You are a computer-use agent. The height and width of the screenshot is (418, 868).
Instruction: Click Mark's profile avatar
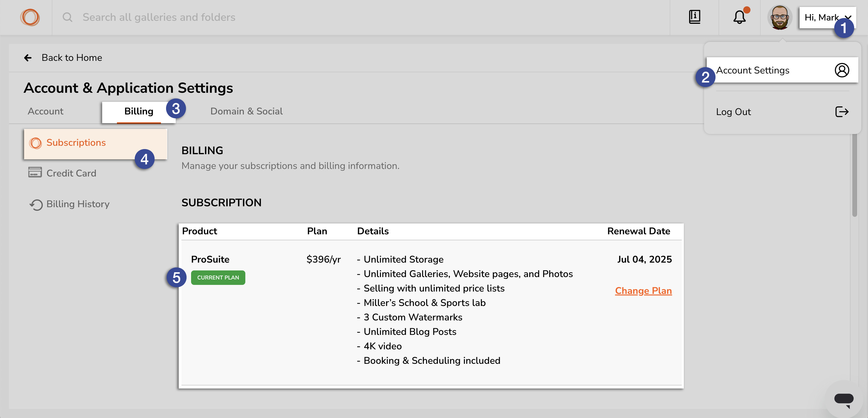(x=779, y=17)
